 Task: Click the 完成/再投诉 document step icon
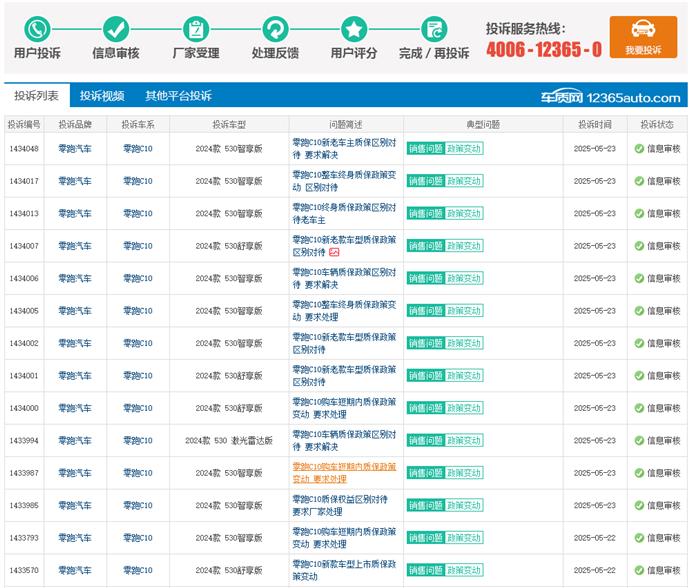[434, 29]
